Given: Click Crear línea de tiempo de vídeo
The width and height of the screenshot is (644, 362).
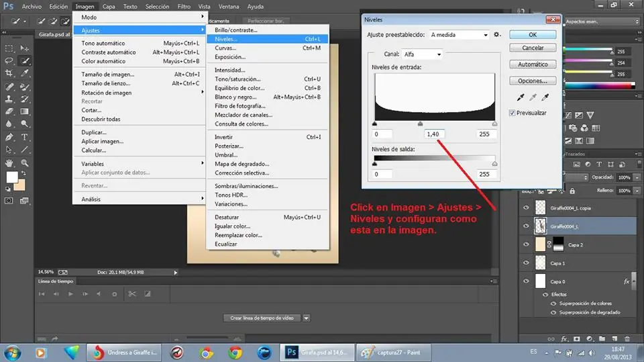Looking at the screenshot, I should [262, 318].
